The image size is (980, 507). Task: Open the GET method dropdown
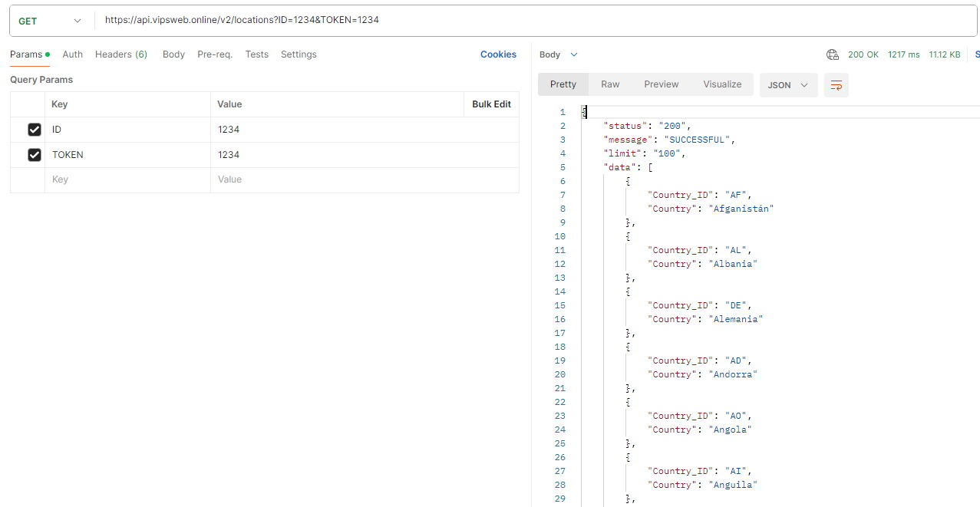point(50,21)
